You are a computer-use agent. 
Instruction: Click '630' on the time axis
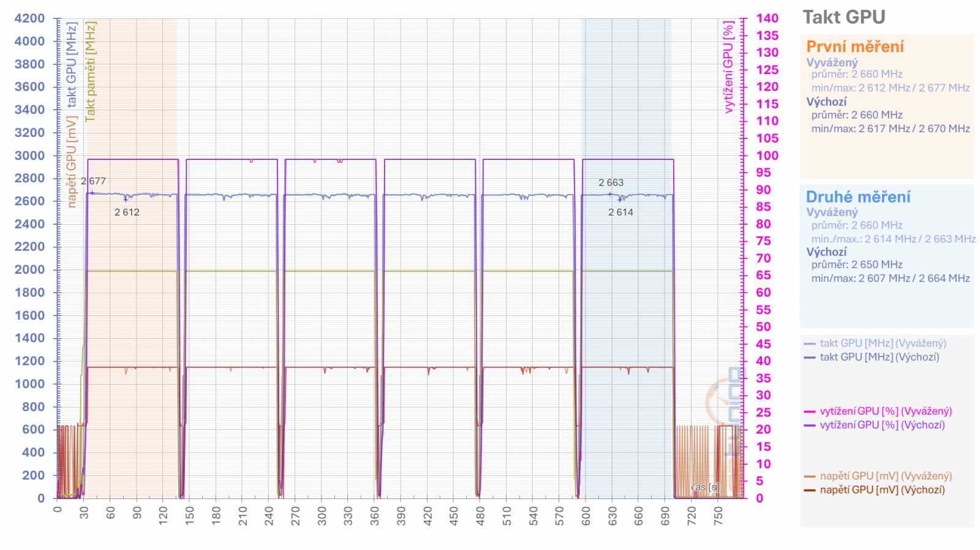612,515
